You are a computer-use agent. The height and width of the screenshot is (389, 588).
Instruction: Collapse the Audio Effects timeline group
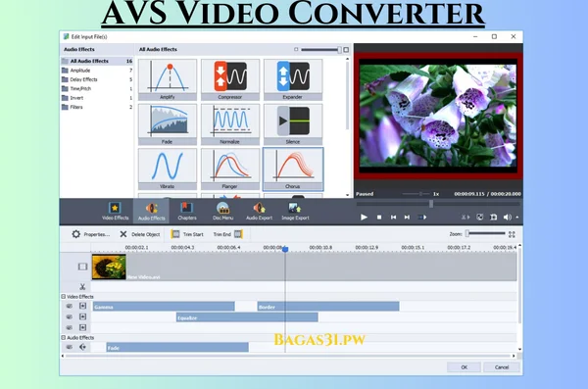coord(64,338)
